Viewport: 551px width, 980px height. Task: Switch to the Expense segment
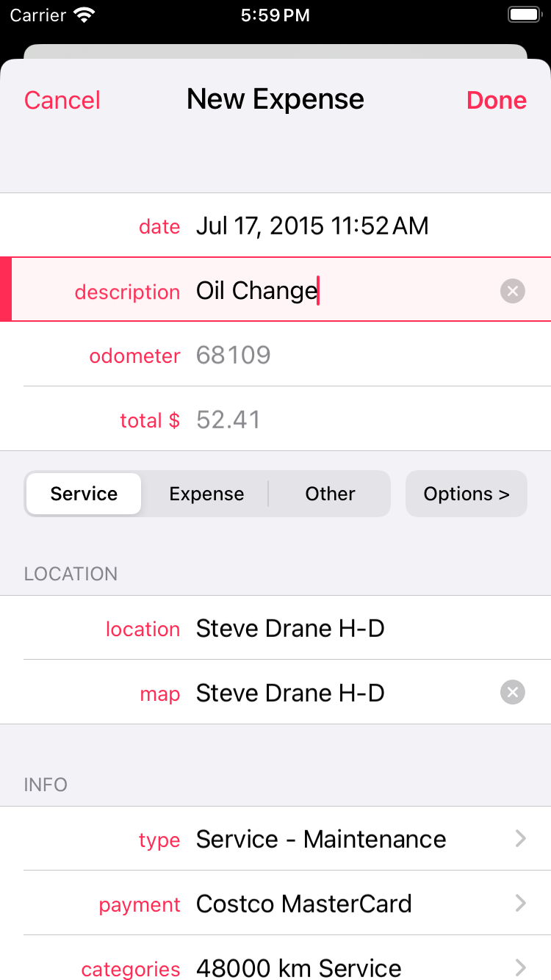206,494
